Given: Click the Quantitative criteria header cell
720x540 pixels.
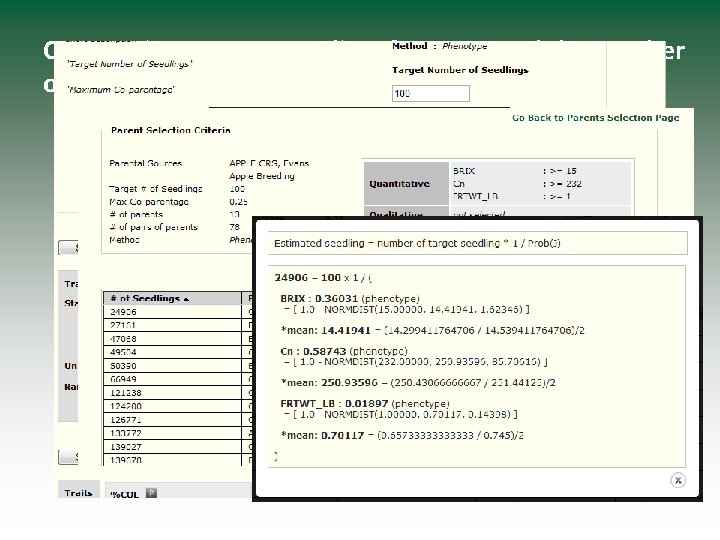Looking at the screenshot, I should [406, 184].
